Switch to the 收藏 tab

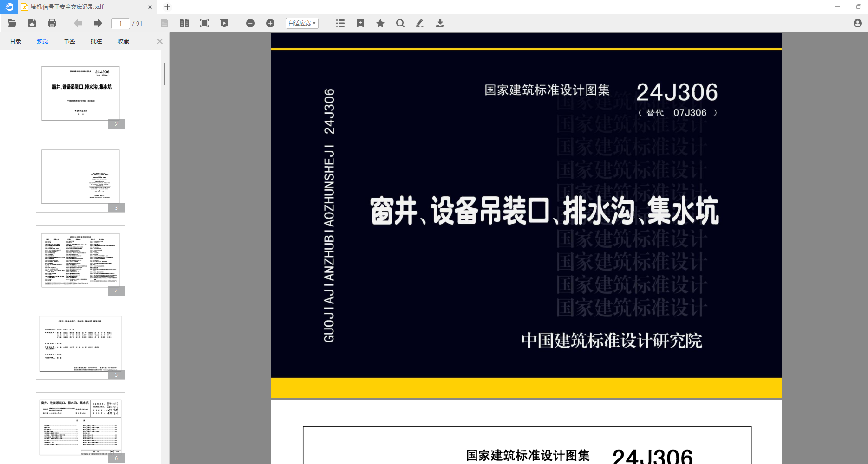point(124,41)
